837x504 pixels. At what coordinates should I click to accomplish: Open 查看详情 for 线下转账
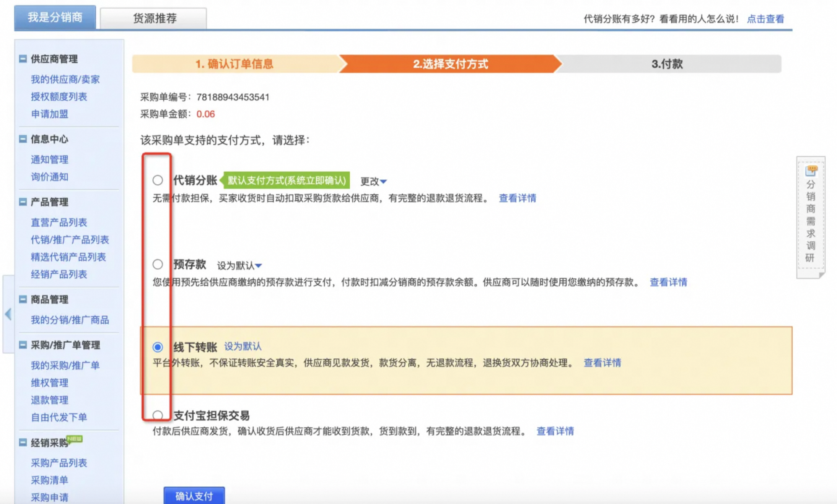[603, 363]
